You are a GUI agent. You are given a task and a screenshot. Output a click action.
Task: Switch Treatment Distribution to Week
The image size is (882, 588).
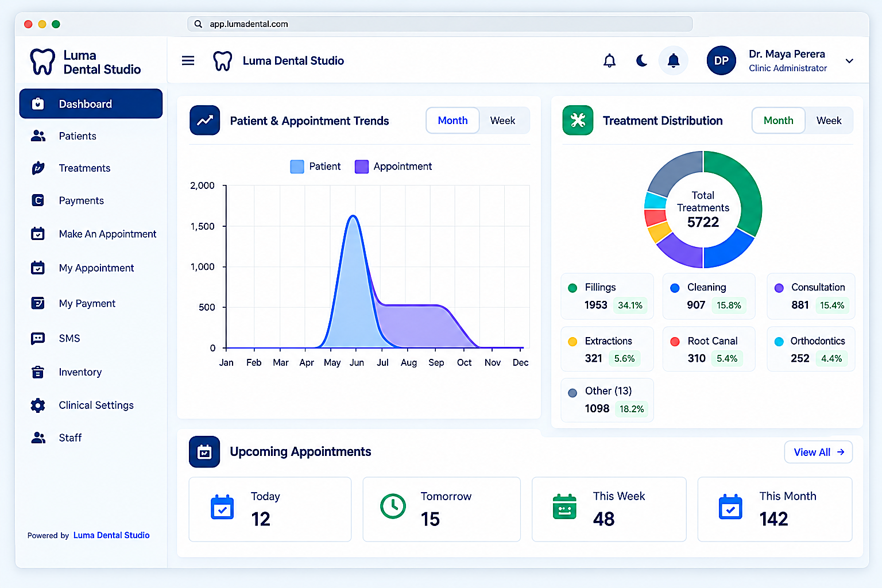(829, 121)
